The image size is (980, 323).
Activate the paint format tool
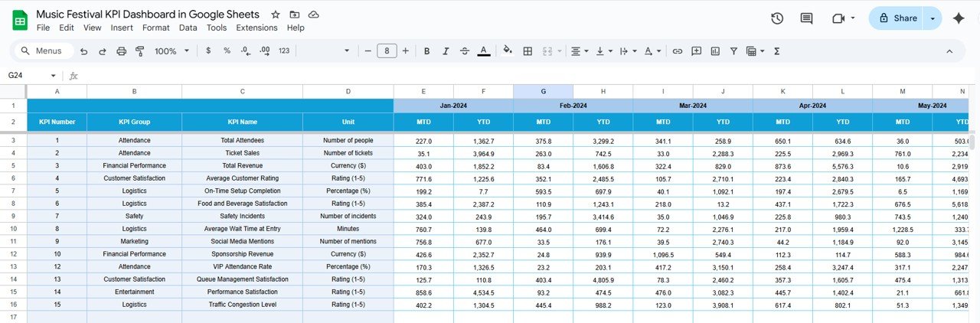click(140, 51)
